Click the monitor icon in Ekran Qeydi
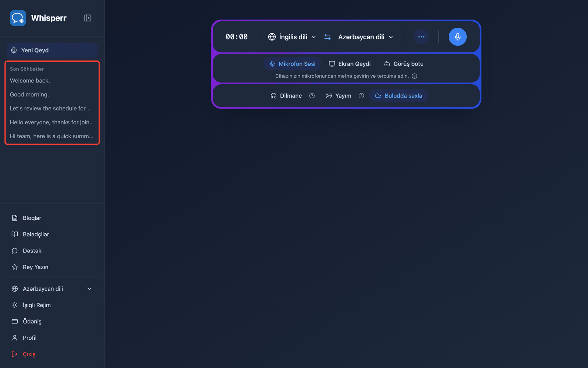 pos(332,64)
